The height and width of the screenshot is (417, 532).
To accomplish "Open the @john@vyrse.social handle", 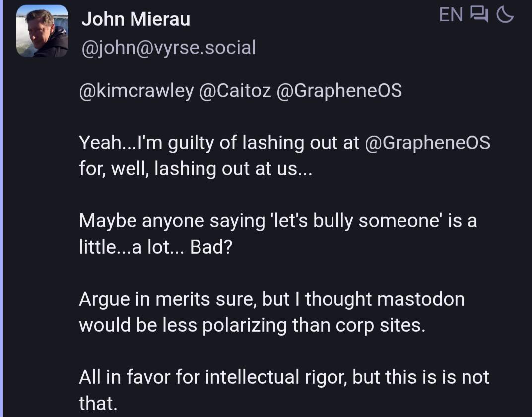I will pos(169,48).
